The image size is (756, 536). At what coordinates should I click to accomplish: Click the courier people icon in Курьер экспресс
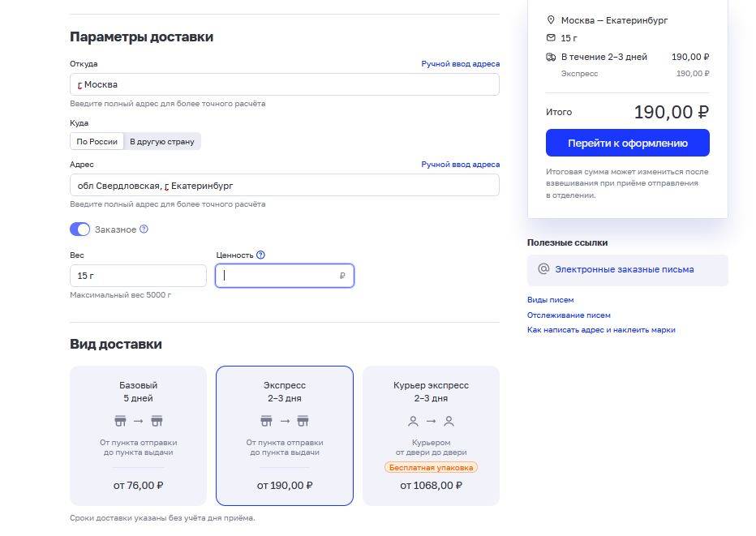[431, 421]
